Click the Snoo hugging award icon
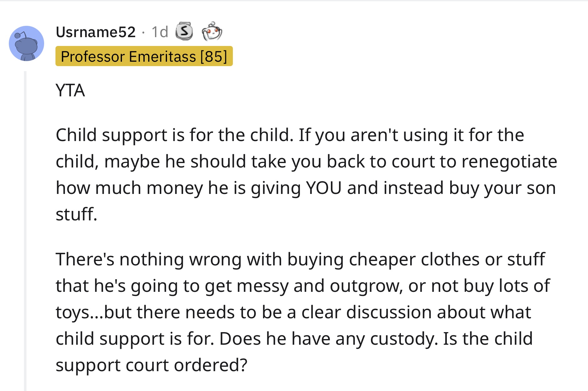This screenshot has width=588, height=391. [x=212, y=31]
